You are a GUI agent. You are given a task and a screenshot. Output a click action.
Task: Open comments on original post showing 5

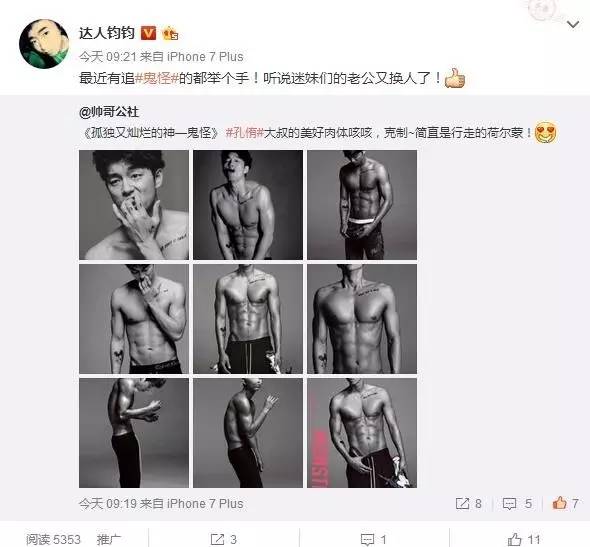(517, 503)
